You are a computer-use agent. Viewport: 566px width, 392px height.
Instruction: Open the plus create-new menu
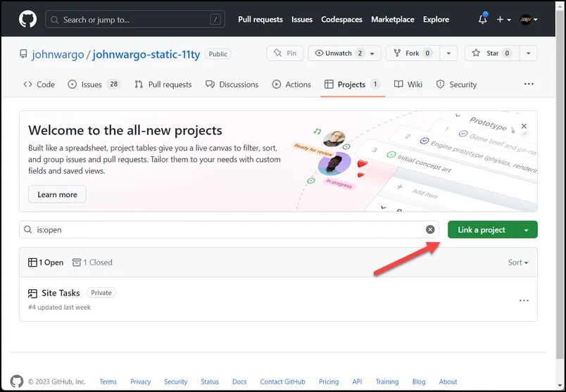[503, 20]
